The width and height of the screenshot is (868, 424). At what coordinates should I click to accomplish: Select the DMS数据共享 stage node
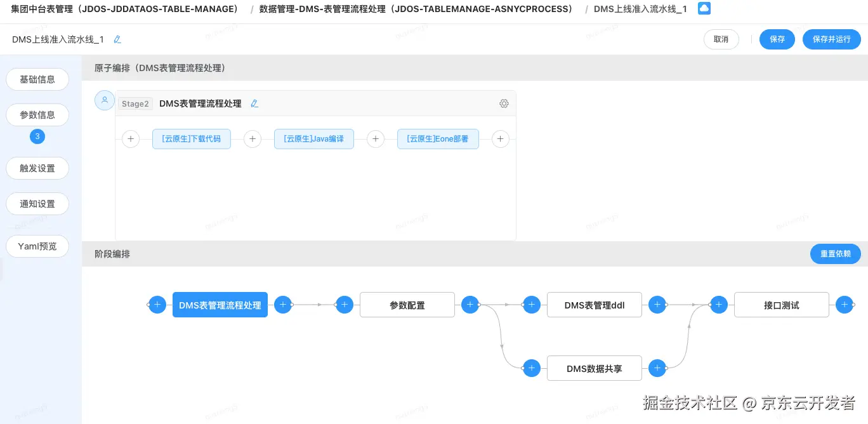point(595,368)
